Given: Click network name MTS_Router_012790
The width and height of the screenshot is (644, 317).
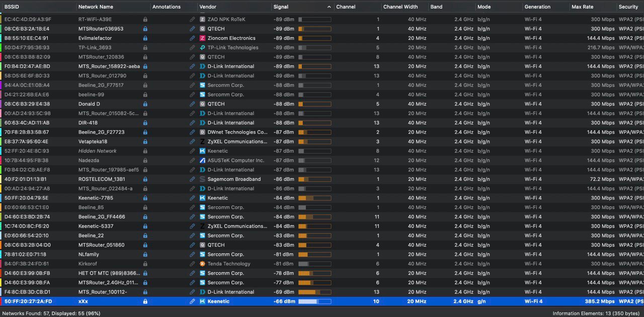Looking at the screenshot, I should pyautogui.click(x=102, y=76).
